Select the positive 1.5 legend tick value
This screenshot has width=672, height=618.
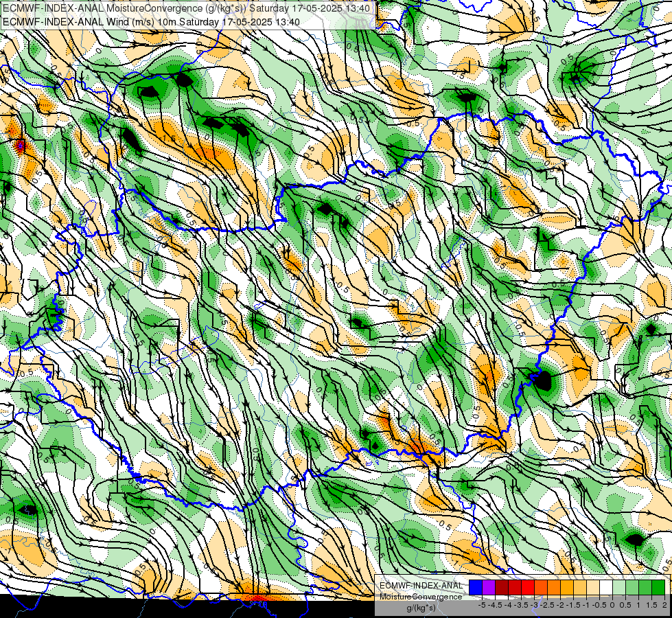point(652,605)
